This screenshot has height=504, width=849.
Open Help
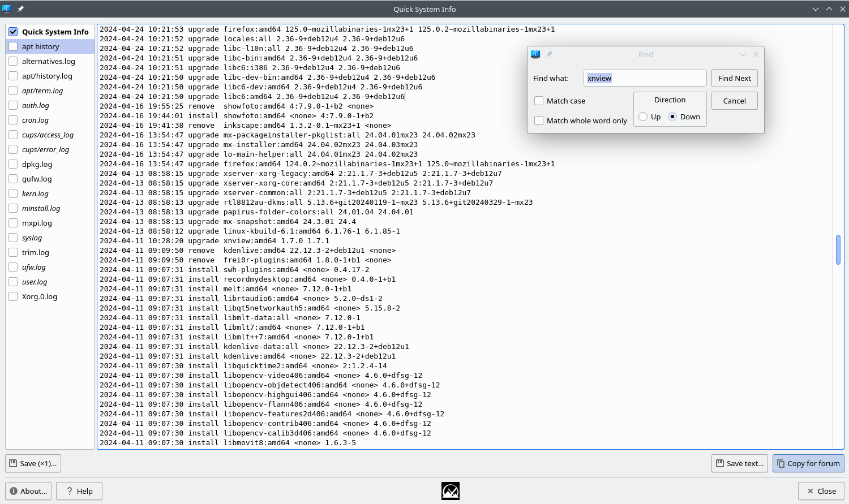[x=79, y=491]
